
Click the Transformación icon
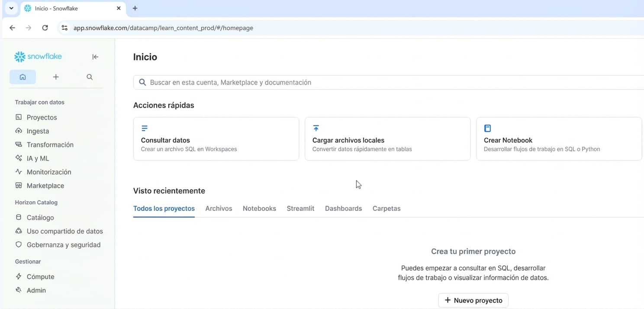(x=19, y=145)
